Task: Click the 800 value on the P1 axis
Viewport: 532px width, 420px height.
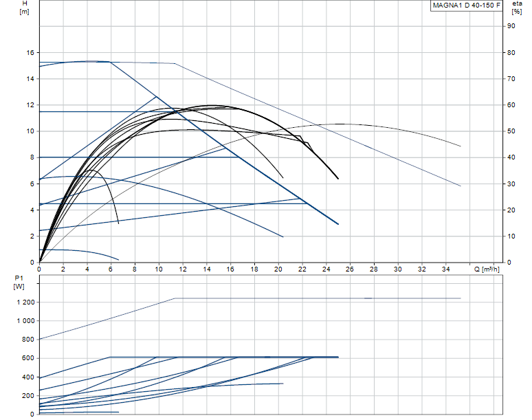Action: [x=28, y=340]
